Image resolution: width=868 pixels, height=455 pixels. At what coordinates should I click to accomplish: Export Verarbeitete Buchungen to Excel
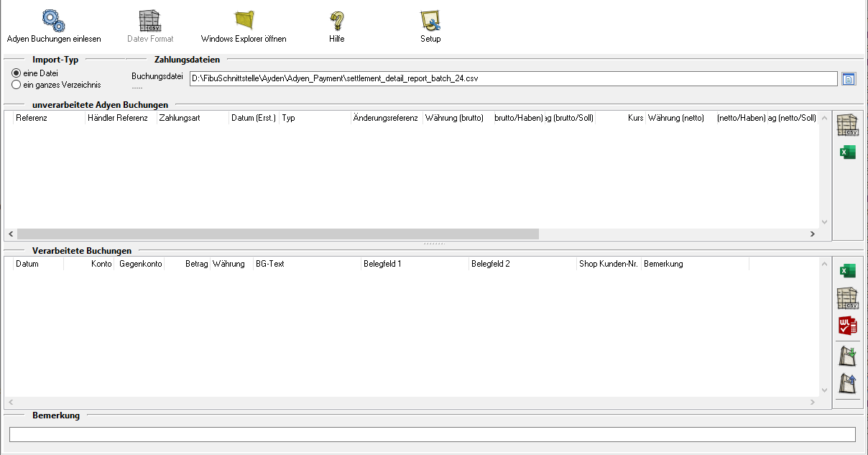tap(848, 271)
